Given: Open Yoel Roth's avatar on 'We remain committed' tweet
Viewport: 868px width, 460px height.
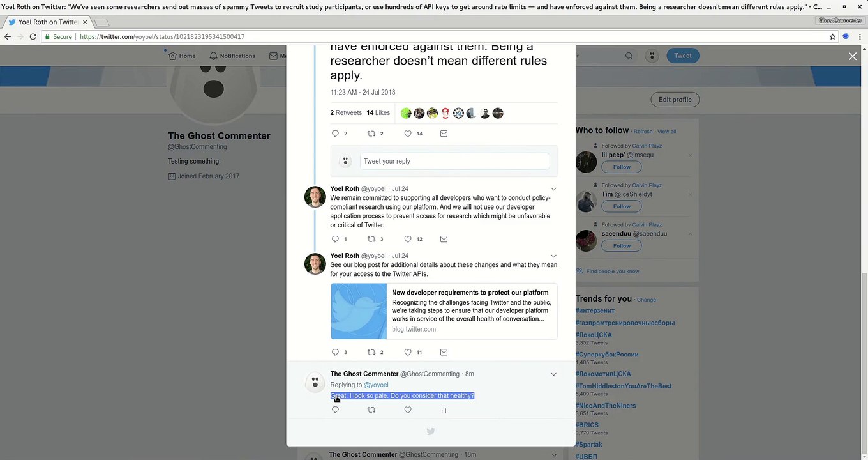Looking at the screenshot, I should [315, 197].
